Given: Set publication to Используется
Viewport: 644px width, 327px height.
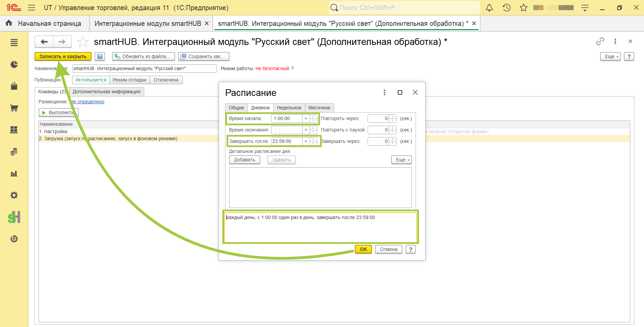Looking at the screenshot, I should pyautogui.click(x=91, y=80).
